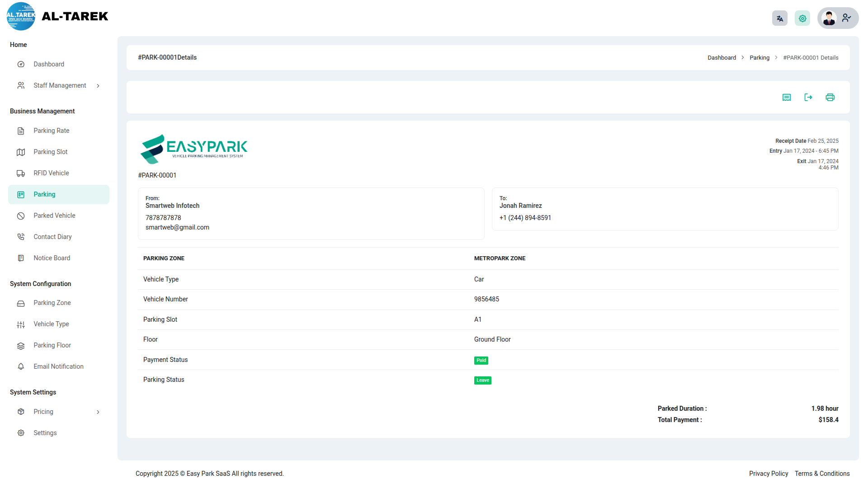Expand the Staff Management submenu chevron

coord(98,86)
